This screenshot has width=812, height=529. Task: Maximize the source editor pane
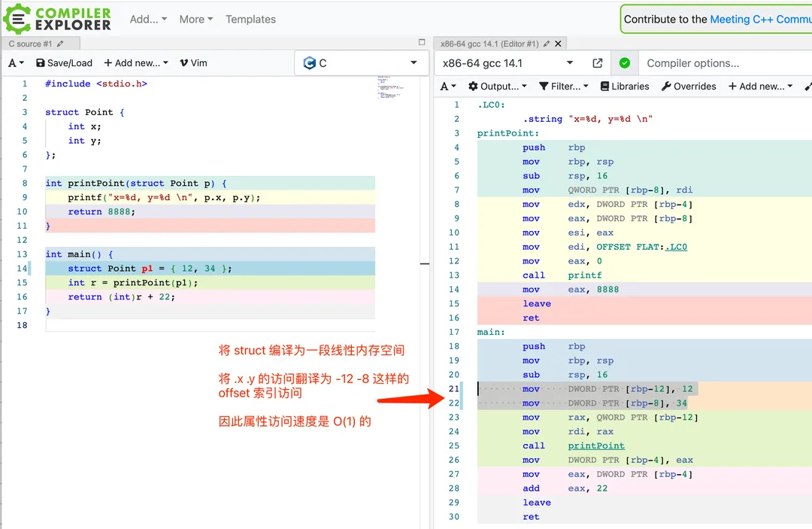click(422, 43)
